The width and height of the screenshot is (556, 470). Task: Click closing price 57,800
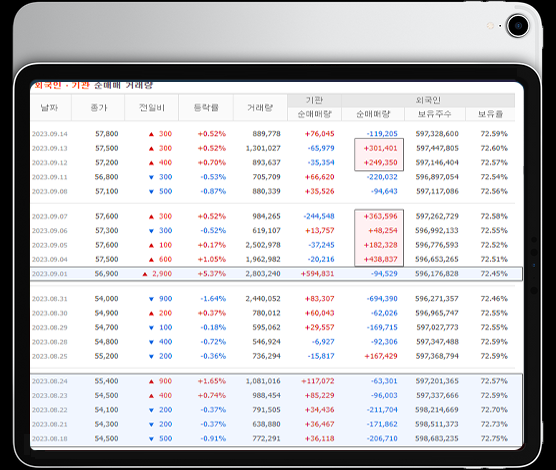coord(106,134)
